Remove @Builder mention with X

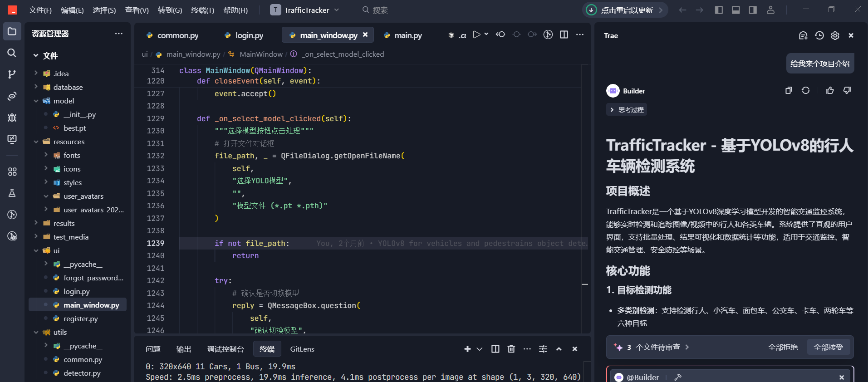click(842, 377)
